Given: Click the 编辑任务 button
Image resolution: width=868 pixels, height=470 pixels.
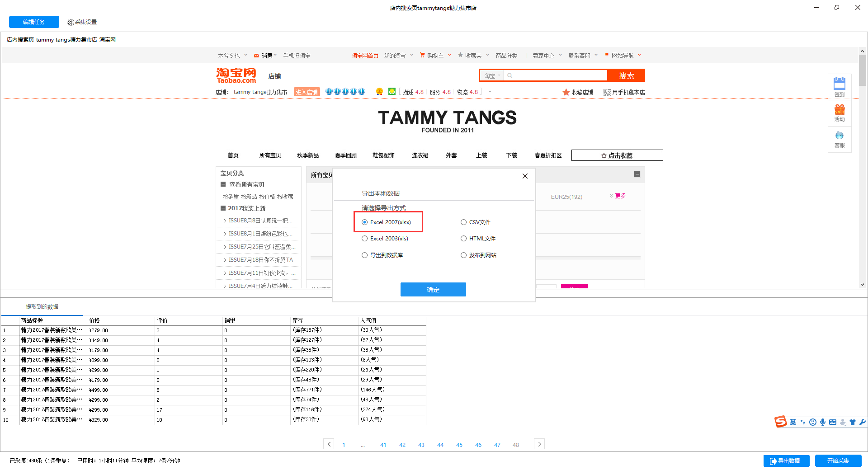Looking at the screenshot, I should [34, 22].
